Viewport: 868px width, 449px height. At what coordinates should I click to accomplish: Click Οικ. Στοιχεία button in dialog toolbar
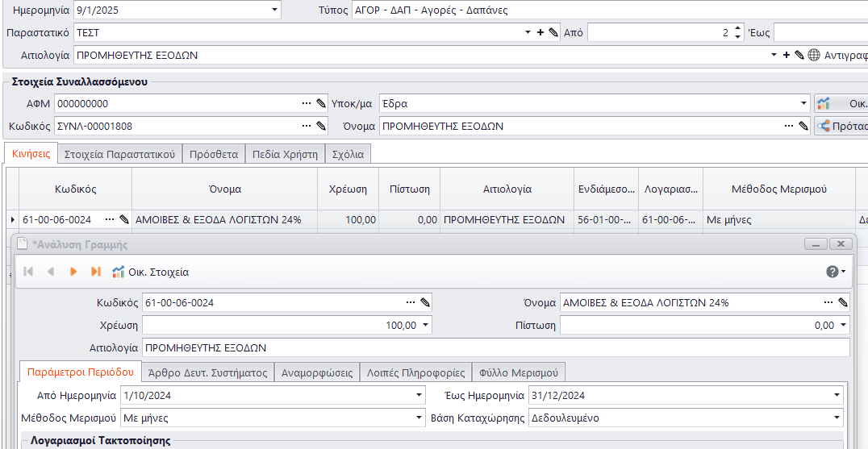151,272
